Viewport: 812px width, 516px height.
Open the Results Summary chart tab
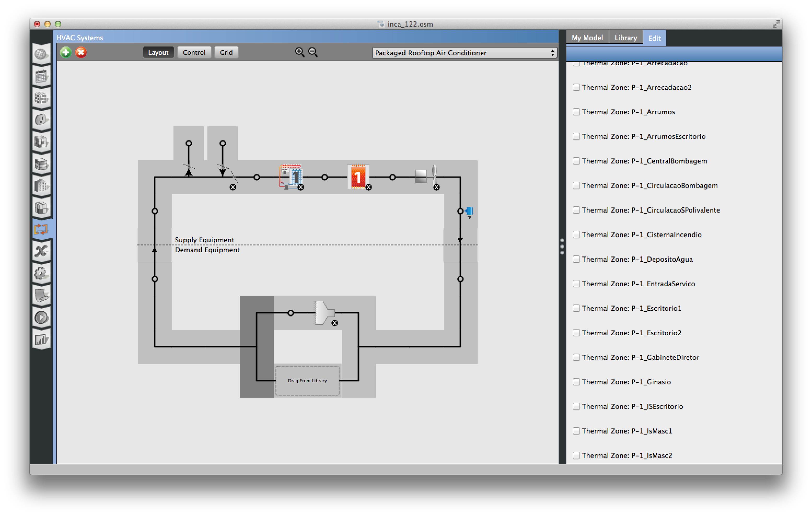(x=41, y=339)
